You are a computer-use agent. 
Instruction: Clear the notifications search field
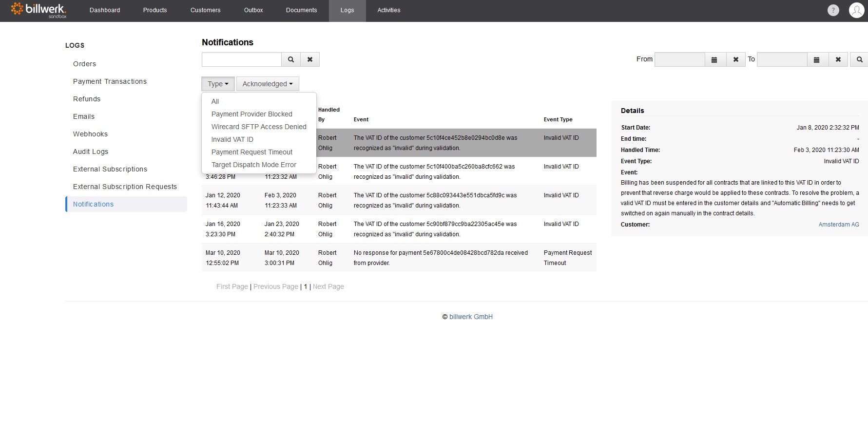(x=310, y=59)
